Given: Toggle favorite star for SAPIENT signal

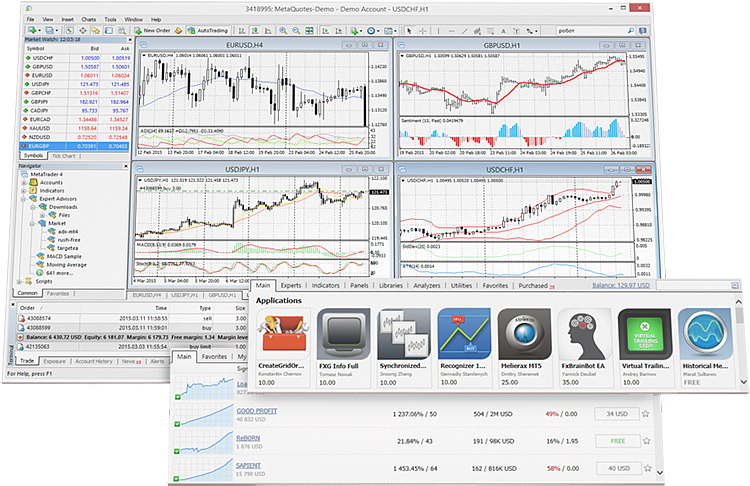Looking at the screenshot, I should click(x=647, y=468).
